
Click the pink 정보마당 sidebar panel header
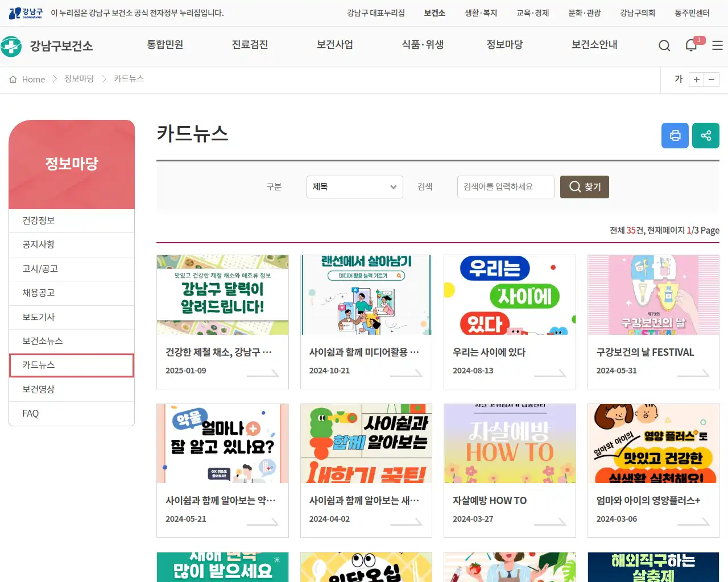[x=72, y=164]
